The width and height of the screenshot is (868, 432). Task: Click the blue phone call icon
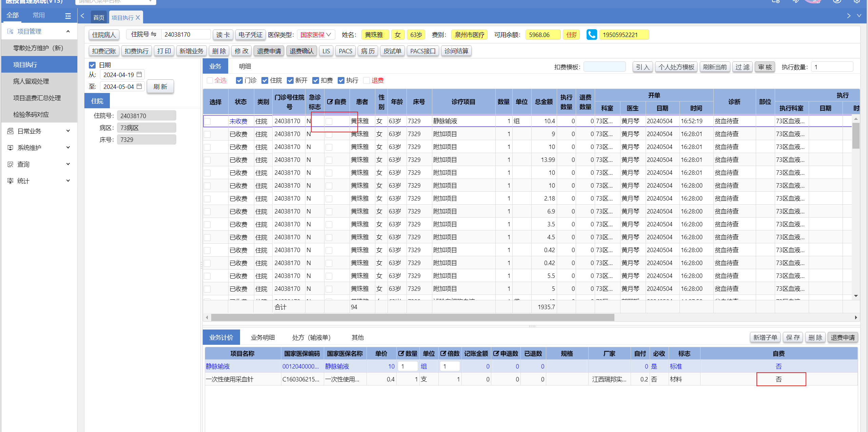[x=591, y=35]
